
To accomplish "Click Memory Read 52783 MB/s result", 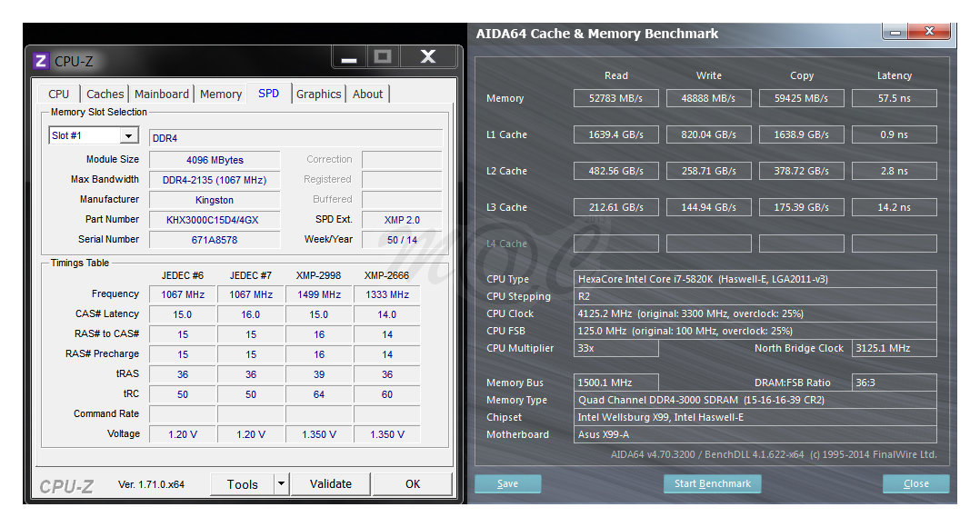I will tap(615, 98).
